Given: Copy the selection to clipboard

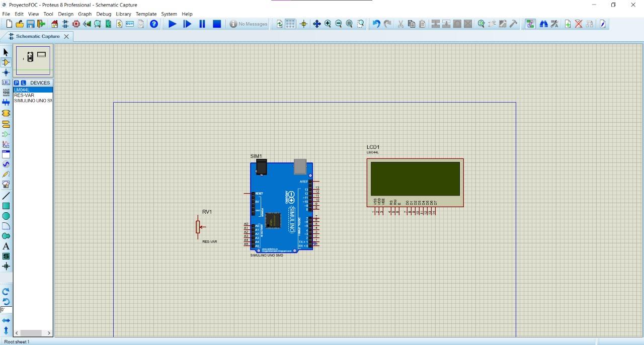Looking at the screenshot, I should pos(411,24).
